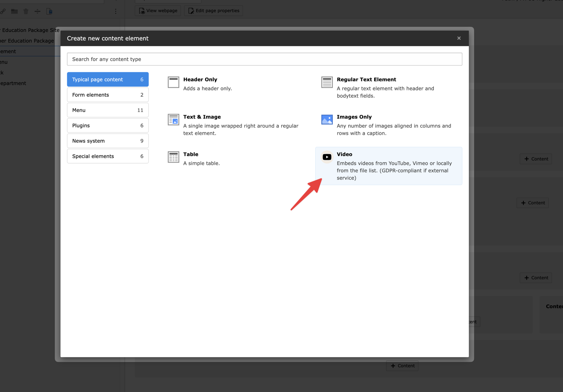Screen dimensions: 563x392
Task: Click the divider icon in page tree toolbar
Action: (x=37, y=11)
